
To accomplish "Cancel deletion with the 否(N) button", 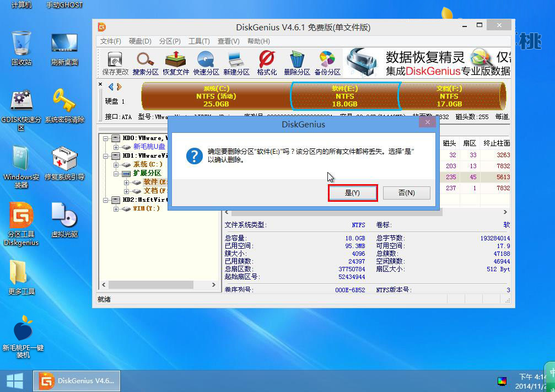I will click(406, 193).
